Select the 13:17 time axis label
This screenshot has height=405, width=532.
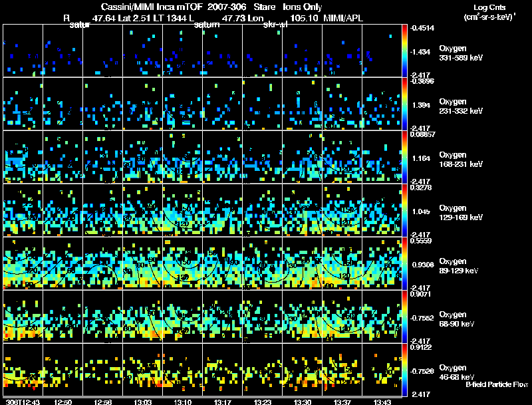pos(223,402)
